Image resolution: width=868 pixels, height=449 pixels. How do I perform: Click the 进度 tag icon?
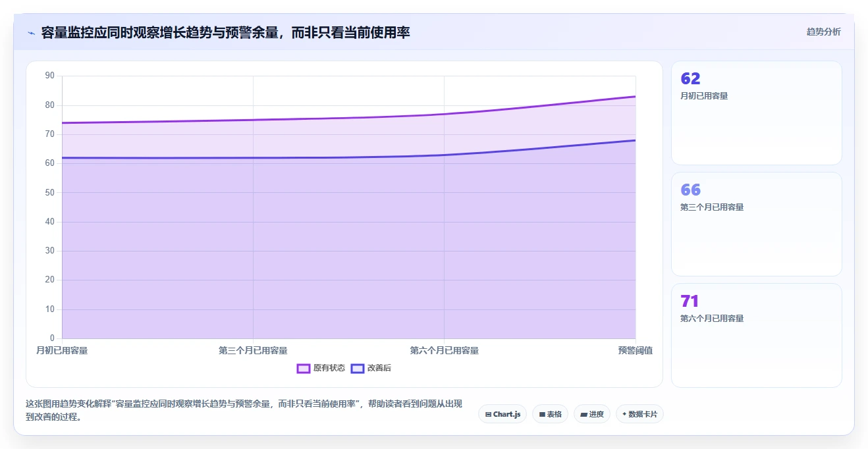coord(583,415)
